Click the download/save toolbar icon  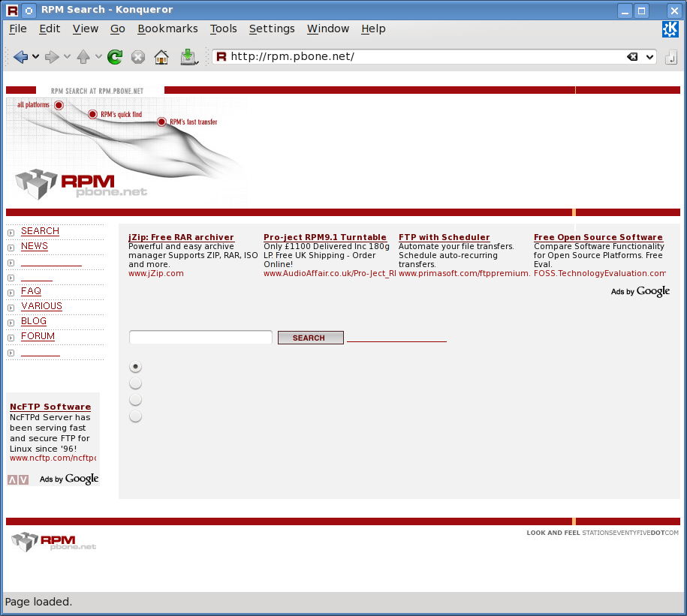point(188,56)
